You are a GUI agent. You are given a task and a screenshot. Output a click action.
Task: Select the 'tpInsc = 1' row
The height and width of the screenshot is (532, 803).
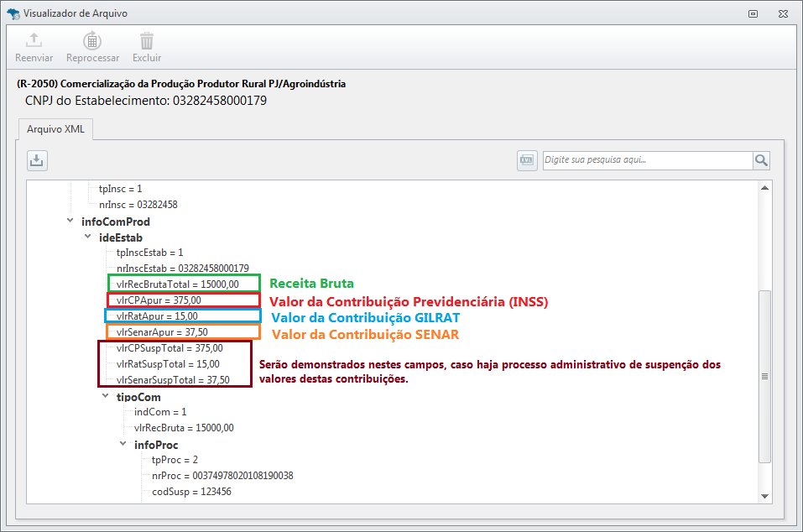click(120, 189)
